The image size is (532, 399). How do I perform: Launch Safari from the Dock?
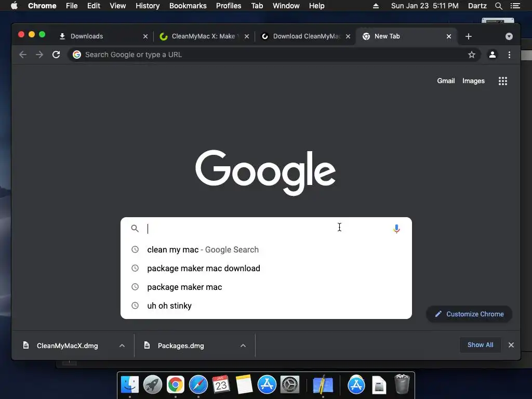click(198, 385)
